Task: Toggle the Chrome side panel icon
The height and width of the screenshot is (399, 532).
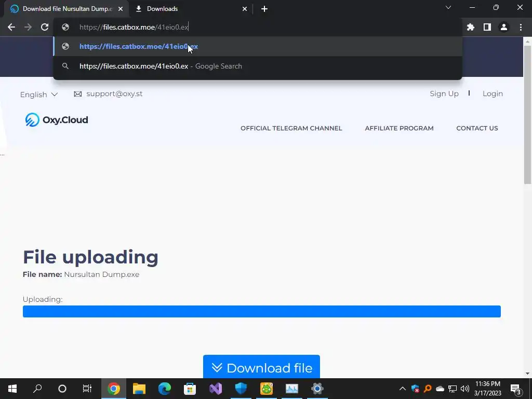Action: click(487, 27)
